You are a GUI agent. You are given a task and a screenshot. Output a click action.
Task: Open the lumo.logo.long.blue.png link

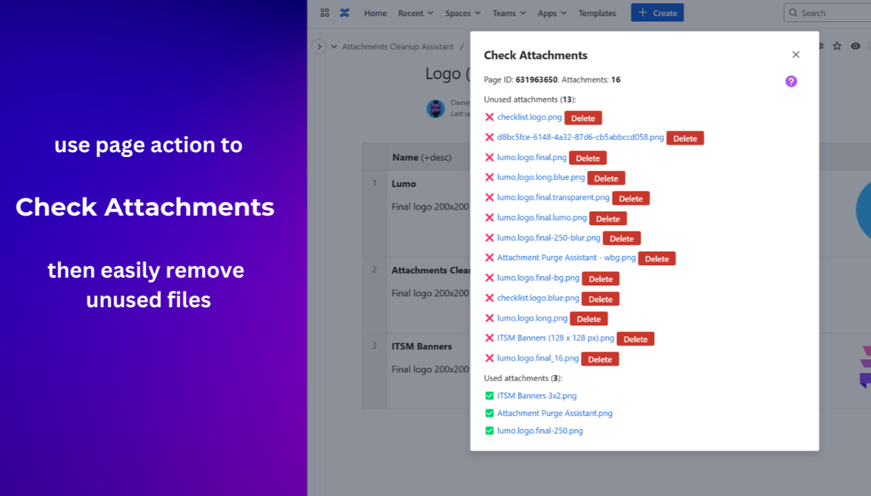[540, 177]
